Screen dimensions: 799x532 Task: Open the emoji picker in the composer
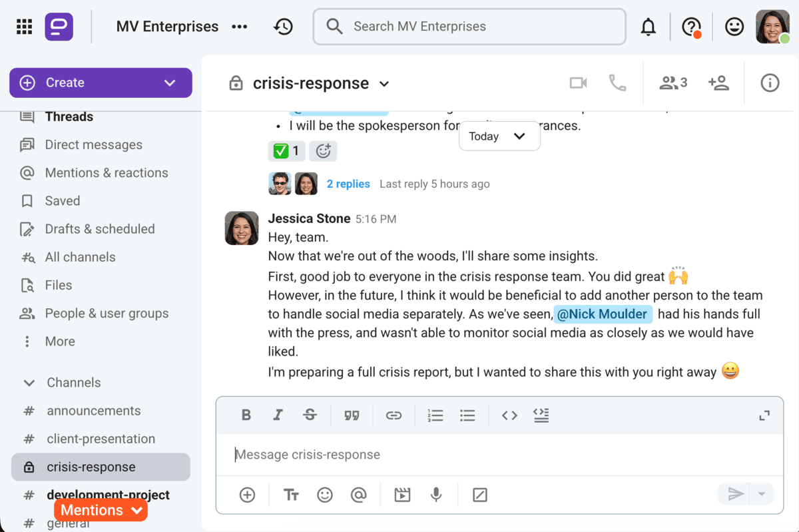pyautogui.click(x=325, y=495)
